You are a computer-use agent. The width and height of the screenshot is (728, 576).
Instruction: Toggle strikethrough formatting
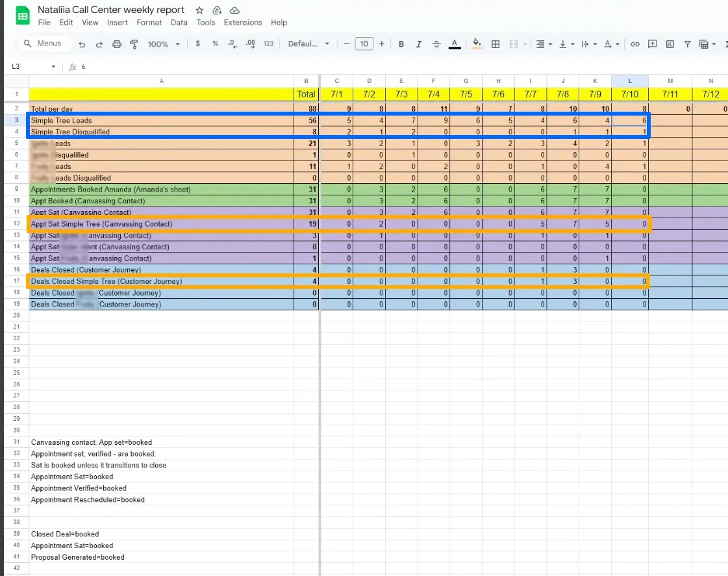(x=436, y=44)
